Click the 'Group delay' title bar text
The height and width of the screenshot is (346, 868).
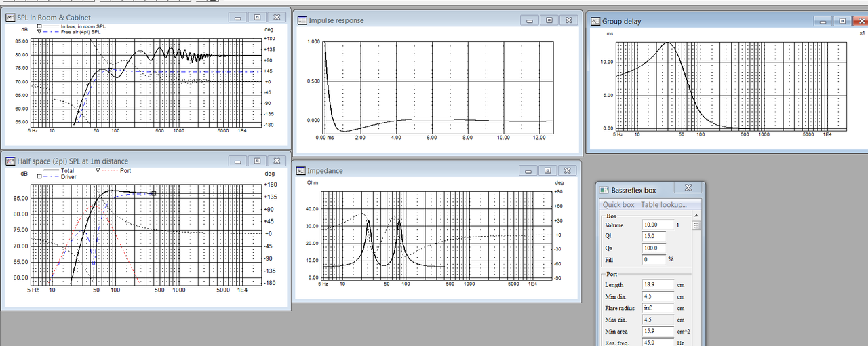click(622, 22)
